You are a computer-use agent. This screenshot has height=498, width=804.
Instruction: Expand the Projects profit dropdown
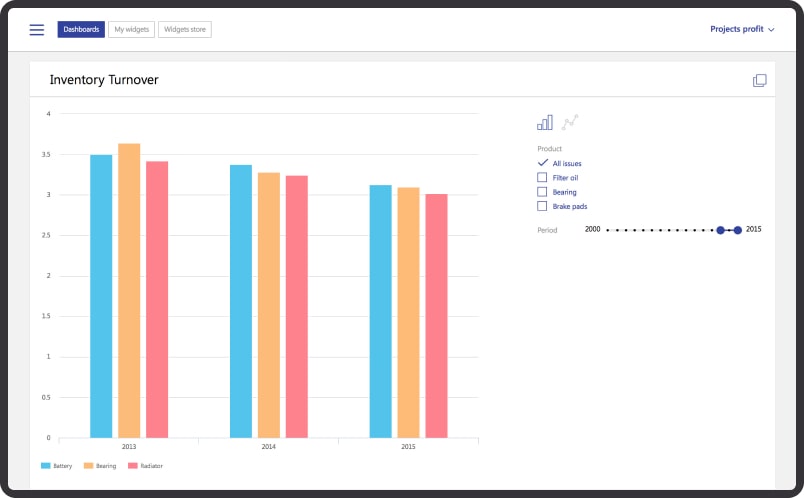742,30
